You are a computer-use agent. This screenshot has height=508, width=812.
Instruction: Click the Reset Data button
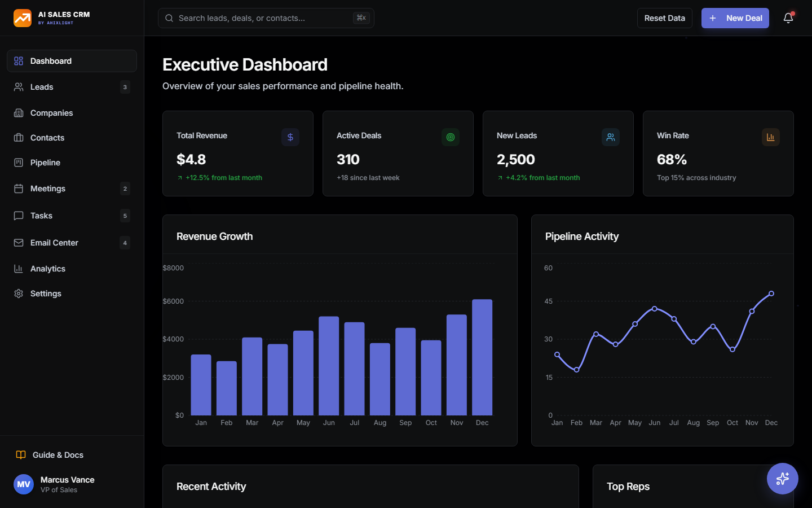665,18
